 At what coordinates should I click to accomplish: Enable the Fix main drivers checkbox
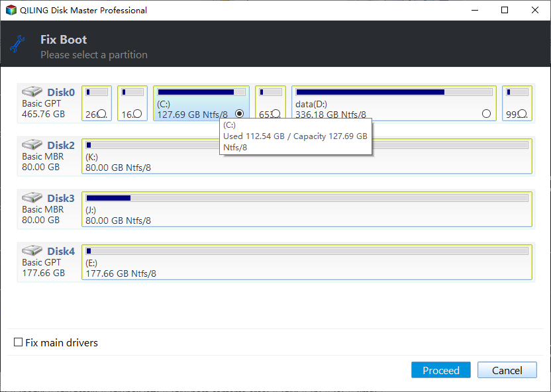point(18,342)
